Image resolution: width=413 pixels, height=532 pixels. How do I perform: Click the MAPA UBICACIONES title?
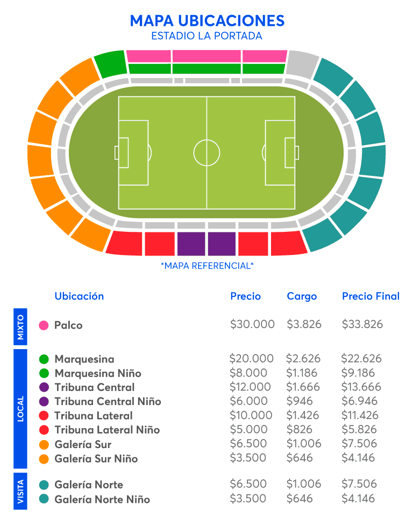[207, 21]
